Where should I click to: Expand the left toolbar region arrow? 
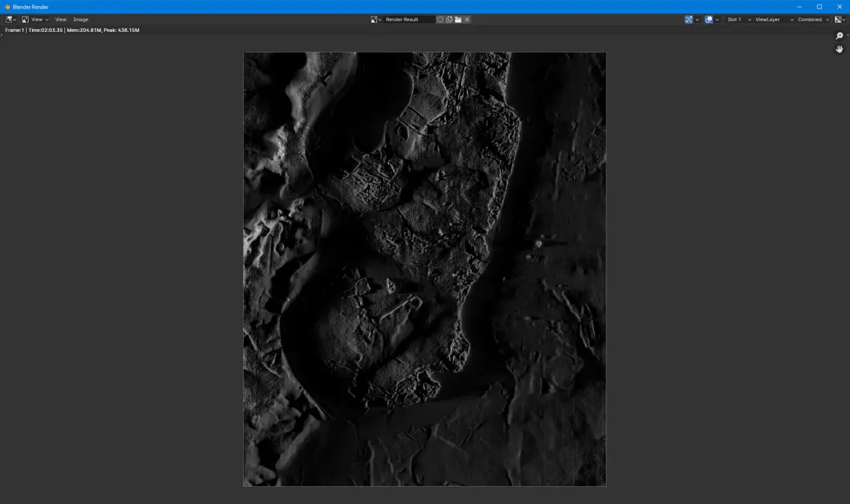tap(2, 35)
